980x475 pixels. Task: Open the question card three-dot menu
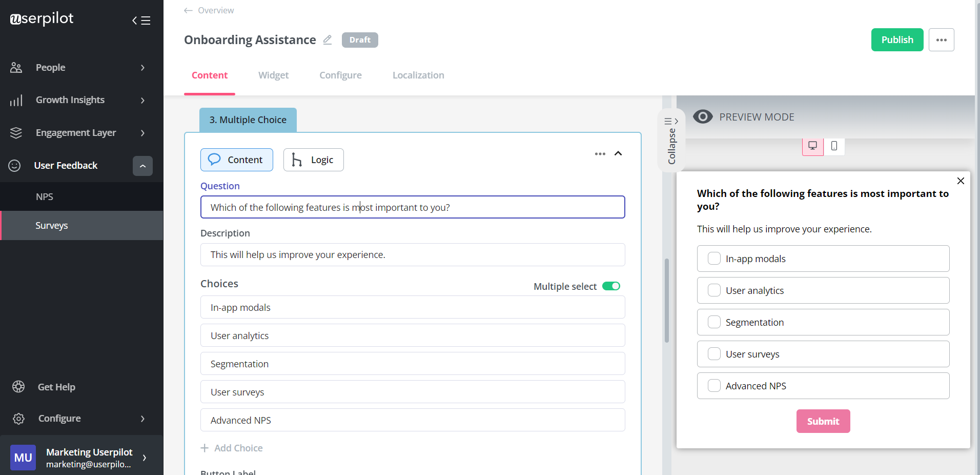pyautogui.click(x=600, y=154)
